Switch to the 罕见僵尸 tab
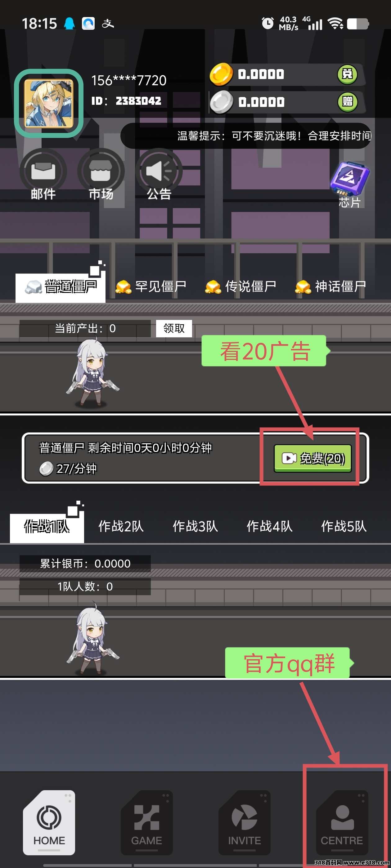The width and height of the screenshot is (391, 868). point(151,287)
